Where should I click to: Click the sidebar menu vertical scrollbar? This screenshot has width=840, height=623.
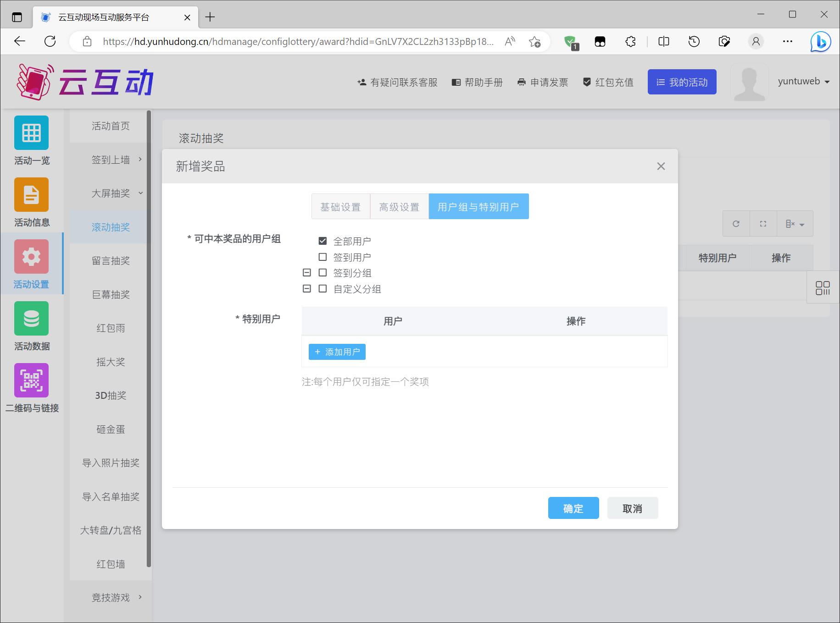coord(149,339)
